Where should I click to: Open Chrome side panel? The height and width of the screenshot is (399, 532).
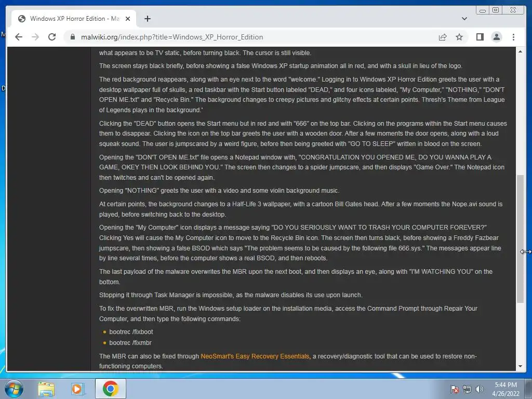(480, 37)
